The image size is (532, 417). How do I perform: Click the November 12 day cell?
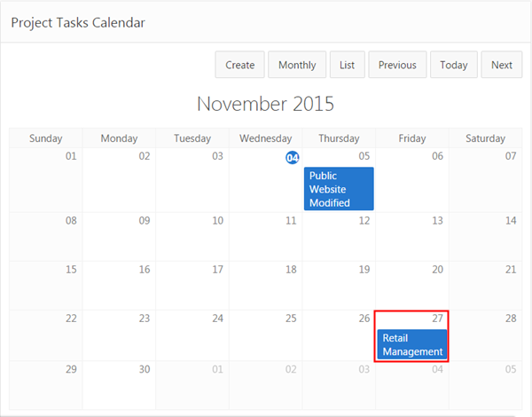pos(339,236)
